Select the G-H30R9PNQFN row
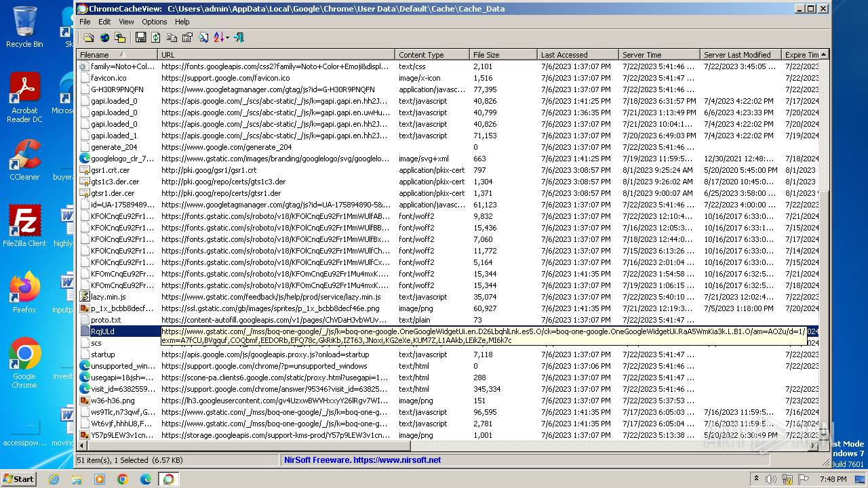Image resolution: width=868 pixels, height=488 pixels. (x=449, y=89)
